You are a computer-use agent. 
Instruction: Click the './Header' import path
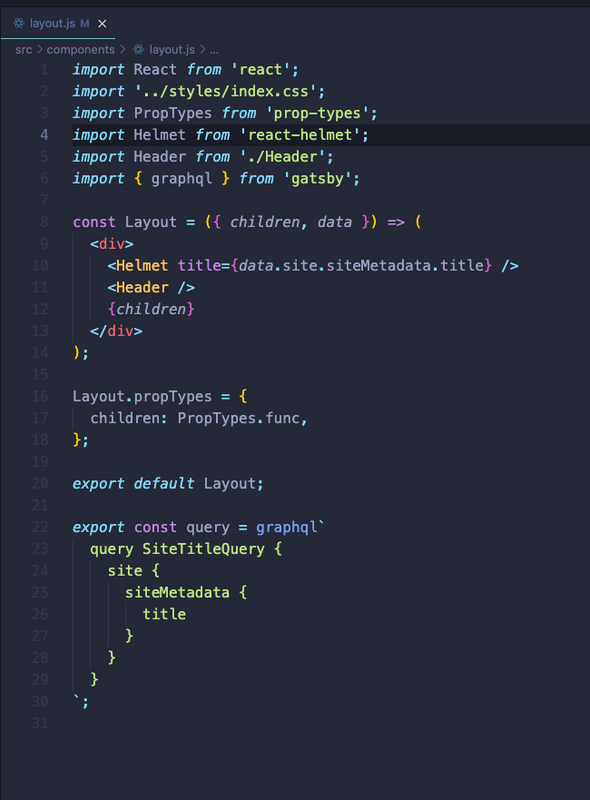point(282,157)
